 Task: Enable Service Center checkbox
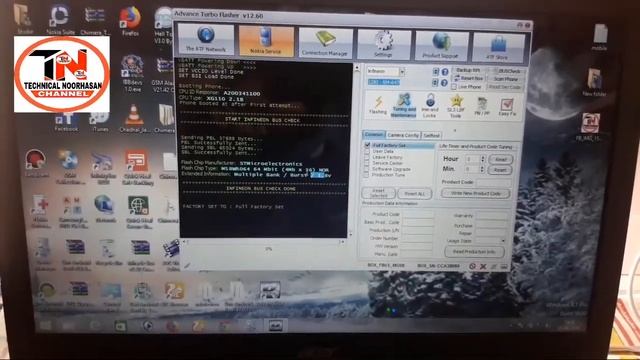pos(367,163)
